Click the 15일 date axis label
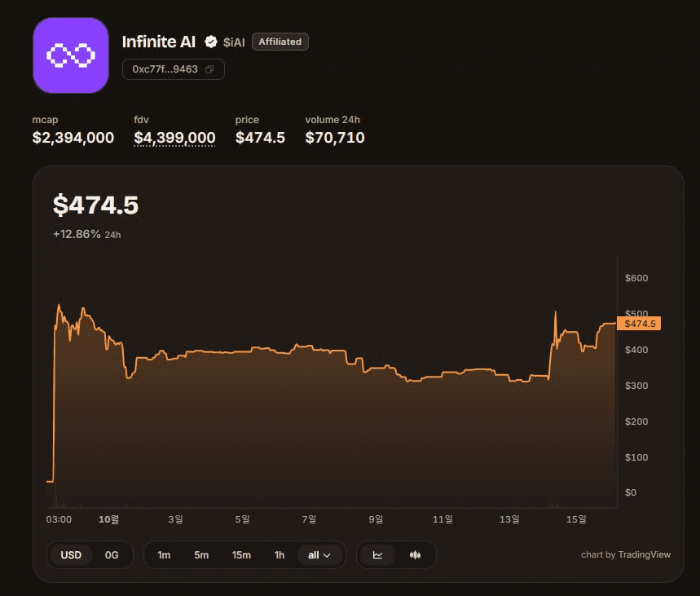Viewport: 700px width, 596px height. (576, 519)
